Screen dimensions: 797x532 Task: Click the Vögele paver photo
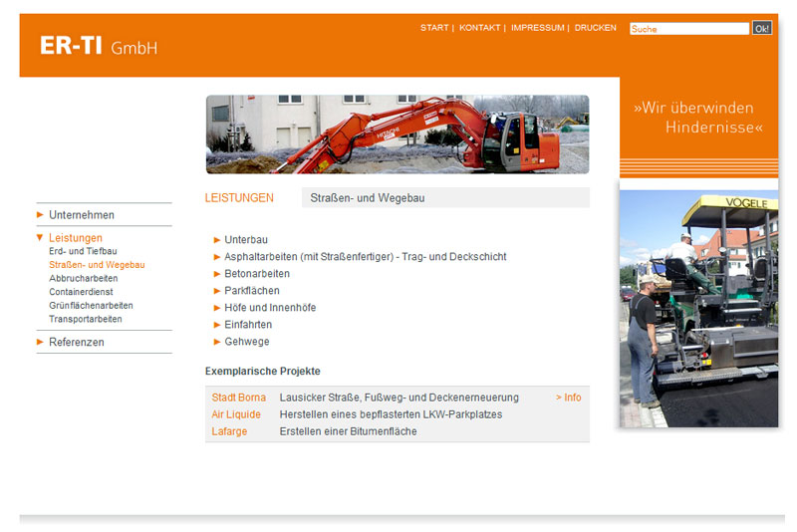pyautogui.click(x=698, y=309)
